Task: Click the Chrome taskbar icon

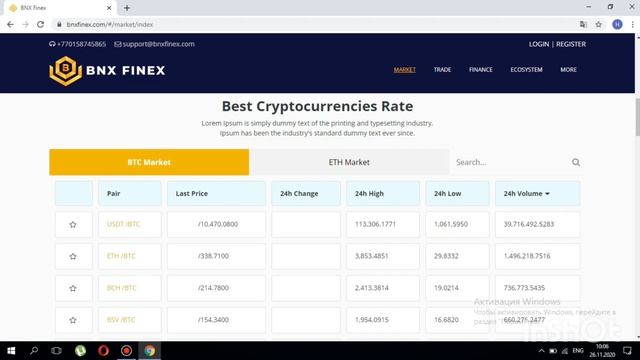Action: click(x=150, y=351)
